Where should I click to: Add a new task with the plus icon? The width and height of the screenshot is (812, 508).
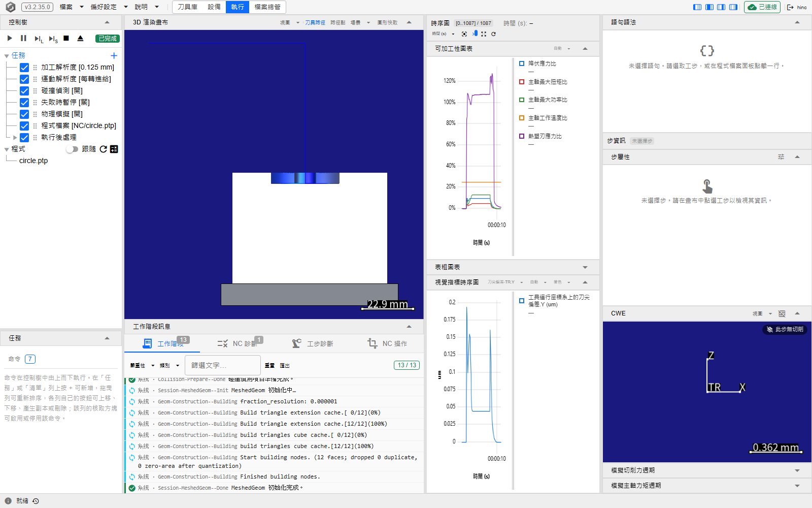pos(114,55)
